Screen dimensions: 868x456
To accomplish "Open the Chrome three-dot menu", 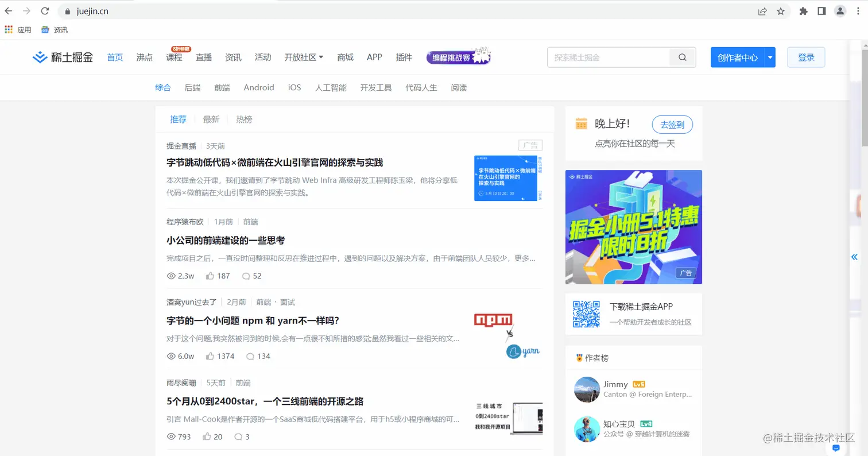I will (858, 11).
